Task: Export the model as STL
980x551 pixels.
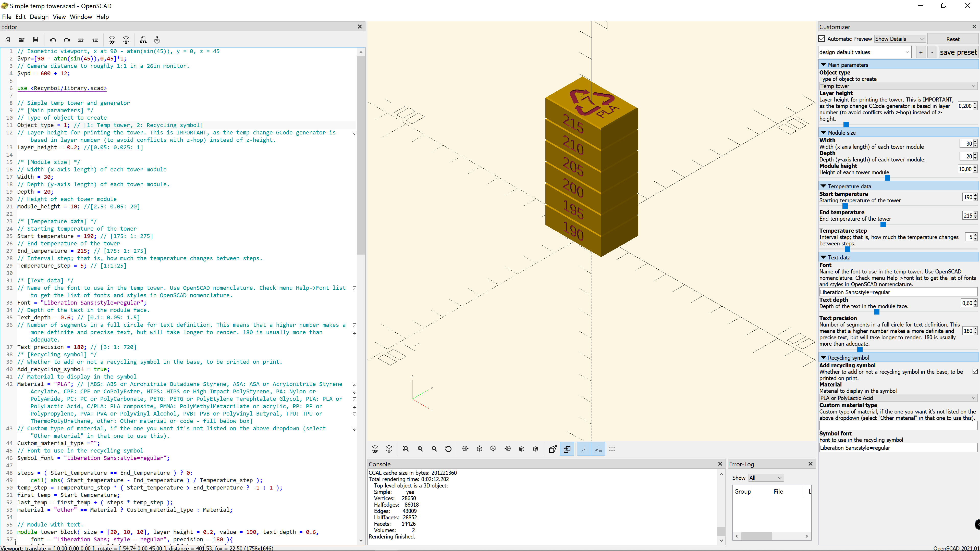Action: click(143, 40)
